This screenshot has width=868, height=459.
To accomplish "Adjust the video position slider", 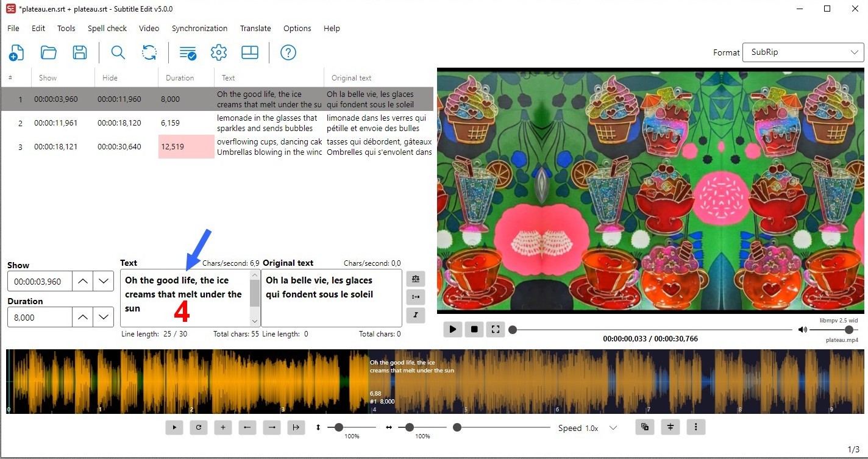I will 652,330.
